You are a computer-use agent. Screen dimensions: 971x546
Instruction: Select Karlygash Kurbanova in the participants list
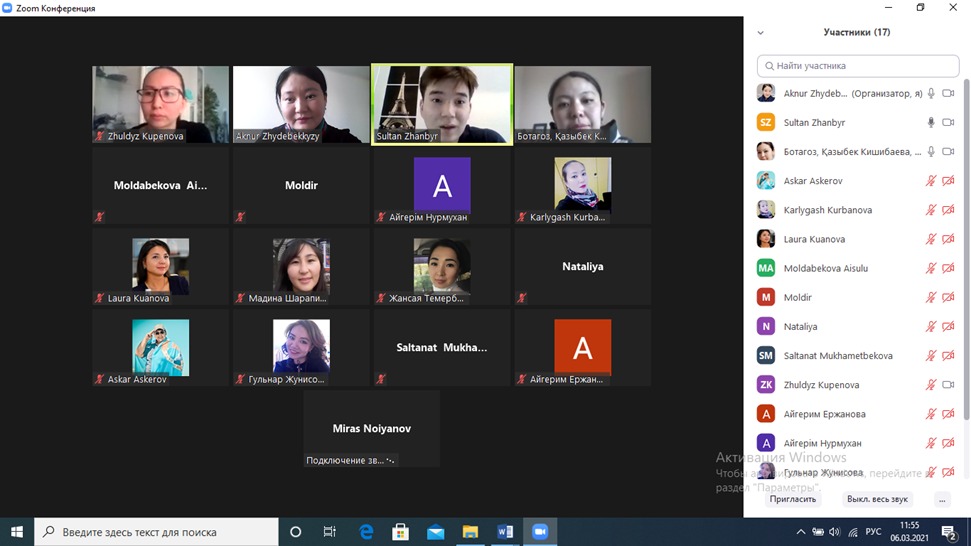coord(827,210)
